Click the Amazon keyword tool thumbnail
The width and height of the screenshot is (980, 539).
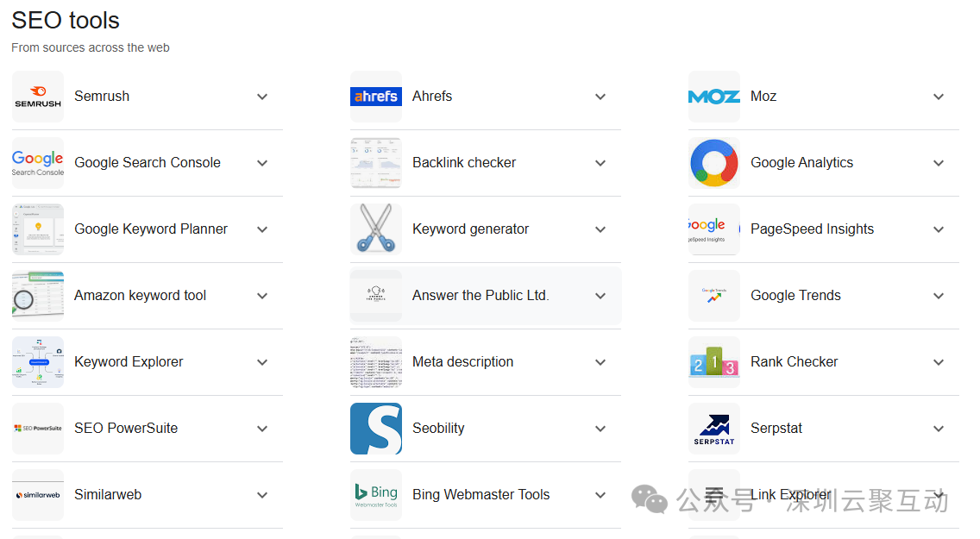(x=38, y=296)
